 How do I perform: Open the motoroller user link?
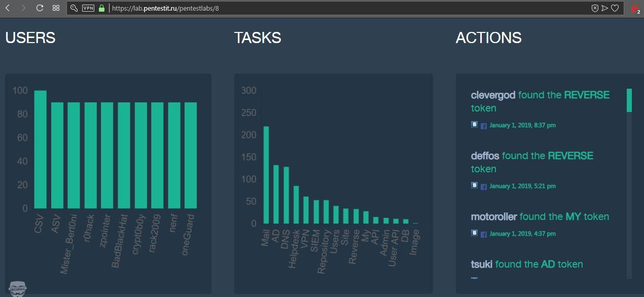(493, 216)
